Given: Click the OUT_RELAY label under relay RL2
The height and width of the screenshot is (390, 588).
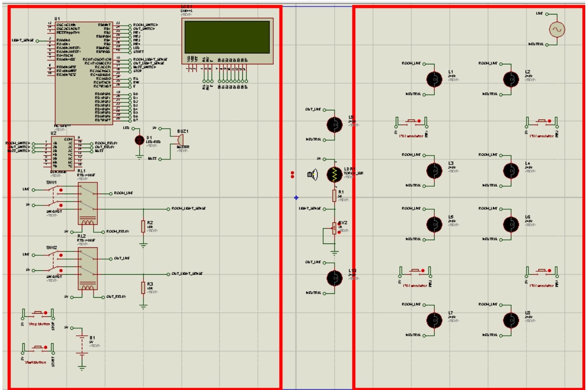Looking at the screenshot, I should pos(116,297).
